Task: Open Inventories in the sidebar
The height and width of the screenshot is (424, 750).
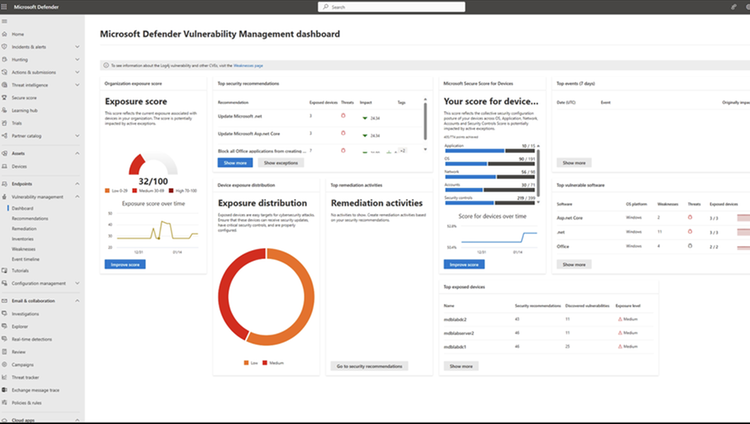Action: tap(22, 239)
